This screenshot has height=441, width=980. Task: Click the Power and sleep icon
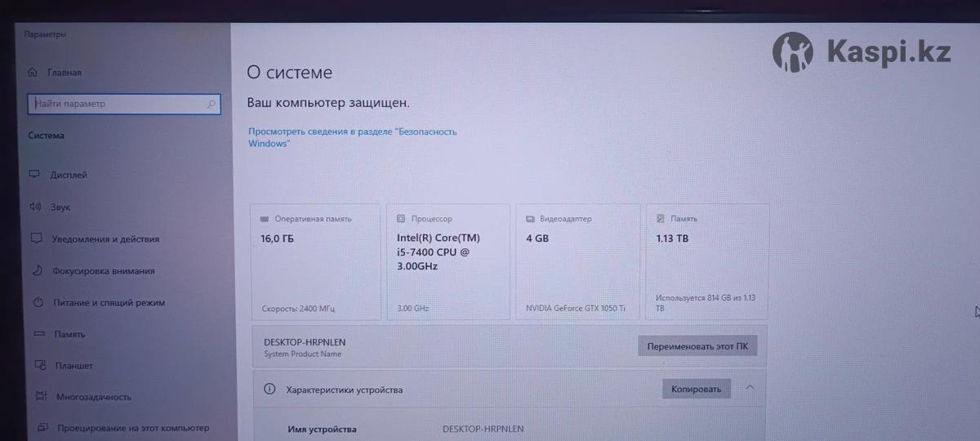[x=38, y=302]
